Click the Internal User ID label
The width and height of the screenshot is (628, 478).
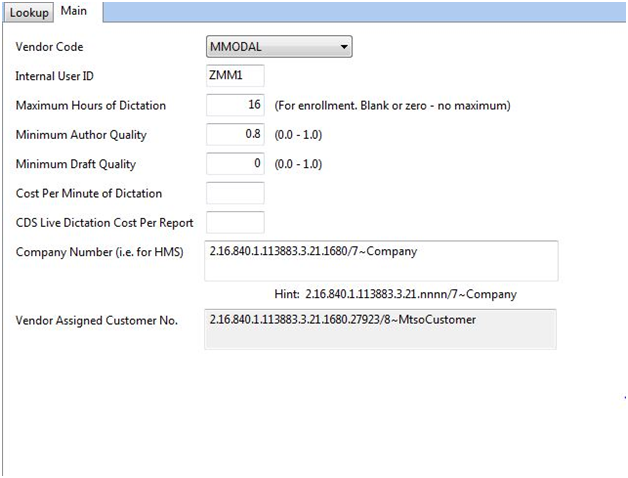pyautogui.click(x=54, y=76)
